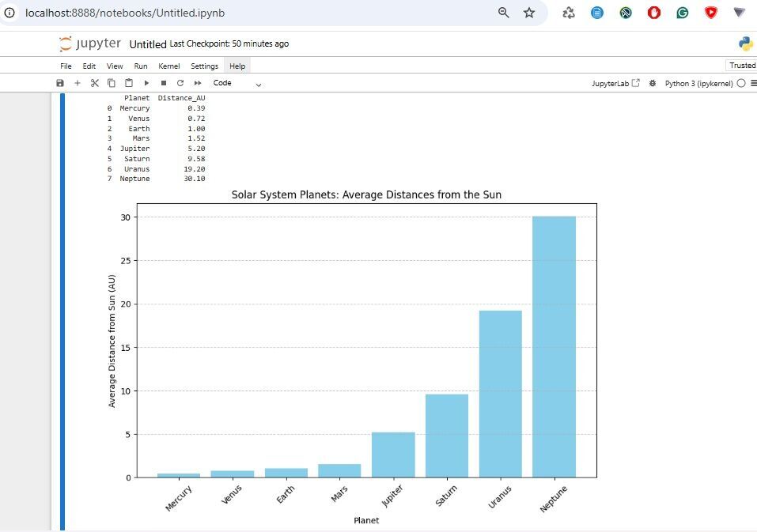Click the kernel status circle indicator
757x532 pixels.
(741, 83)
